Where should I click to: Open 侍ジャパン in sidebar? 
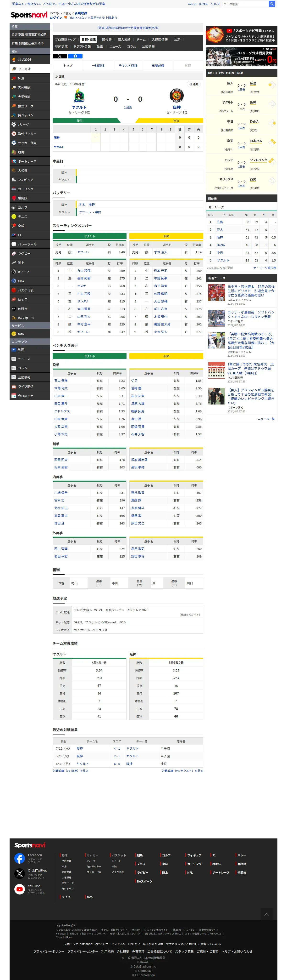(x=30, y=115)
